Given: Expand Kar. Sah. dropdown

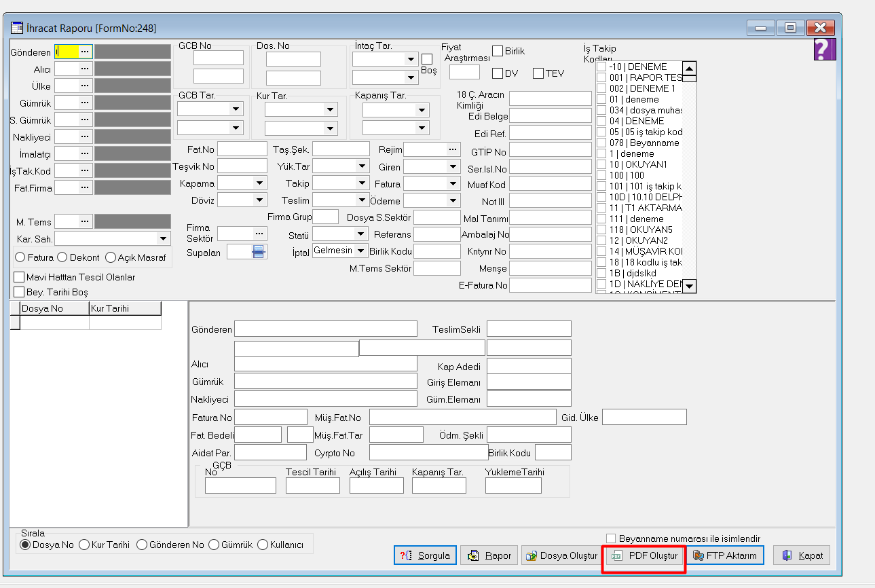Looking at the screenshot, I should (x=163, y=238).
